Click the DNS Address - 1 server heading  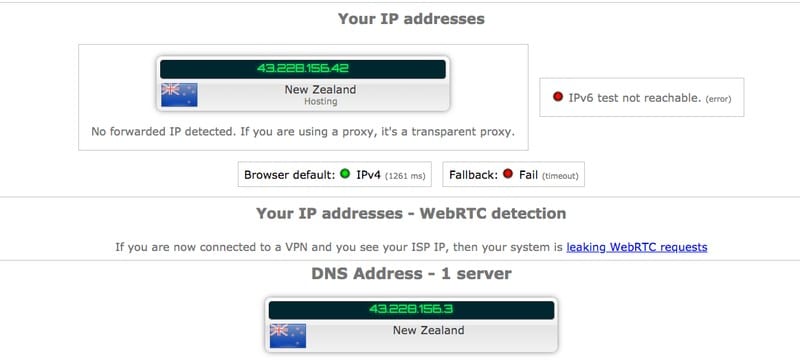point(411,274)
